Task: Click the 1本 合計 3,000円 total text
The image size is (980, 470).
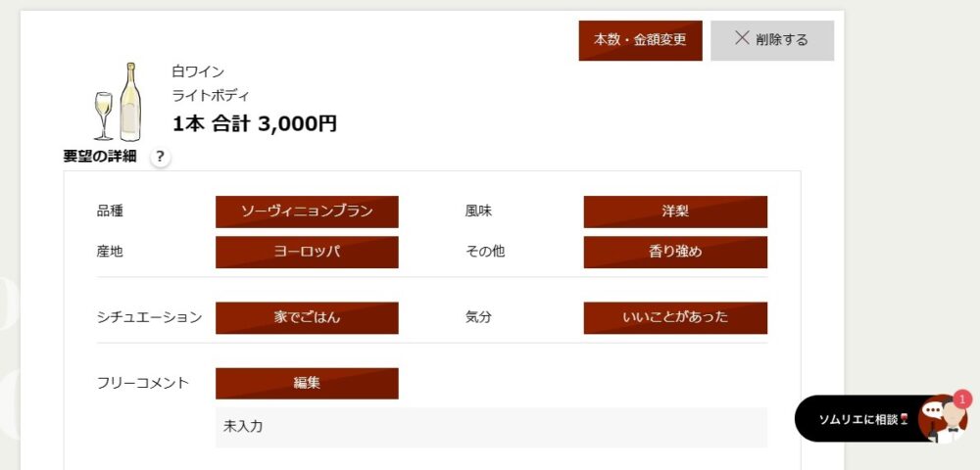Action: tap(255, 123)
